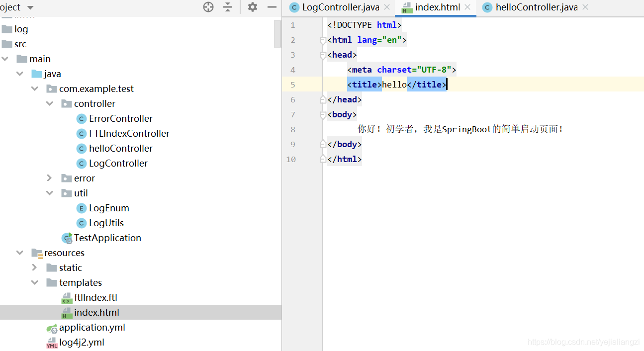Expand the error package
The height and width of the screenshot is (351, 644).
point(49,178)
